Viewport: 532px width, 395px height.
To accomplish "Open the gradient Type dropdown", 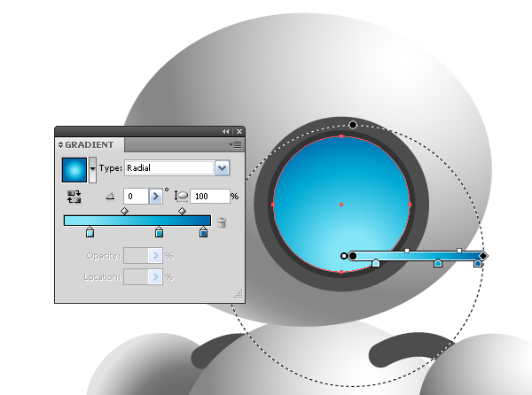I will pos(223,167).
